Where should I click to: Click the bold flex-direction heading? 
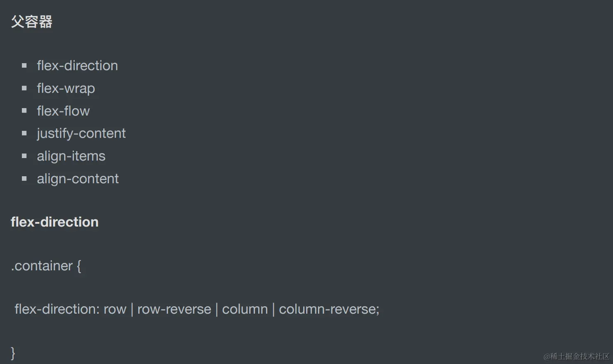tap(55, 222)
